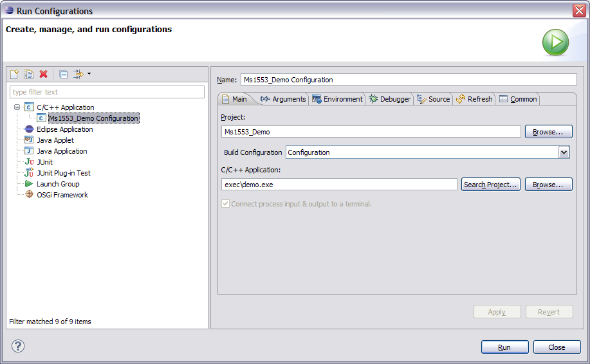590x364 pixels.
Task: Select Eclipse Application tree entry
Action: point(65,129)
